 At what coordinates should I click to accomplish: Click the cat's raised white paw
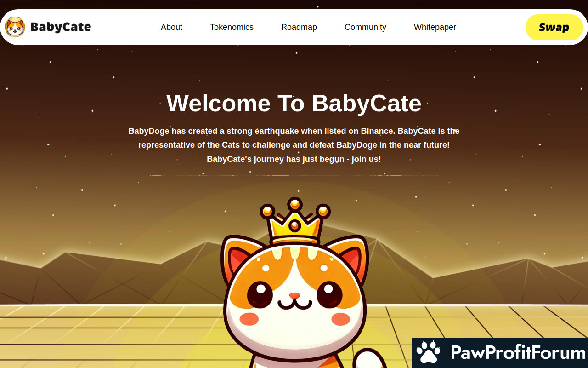pyautogui.click(x=371, y=359)
